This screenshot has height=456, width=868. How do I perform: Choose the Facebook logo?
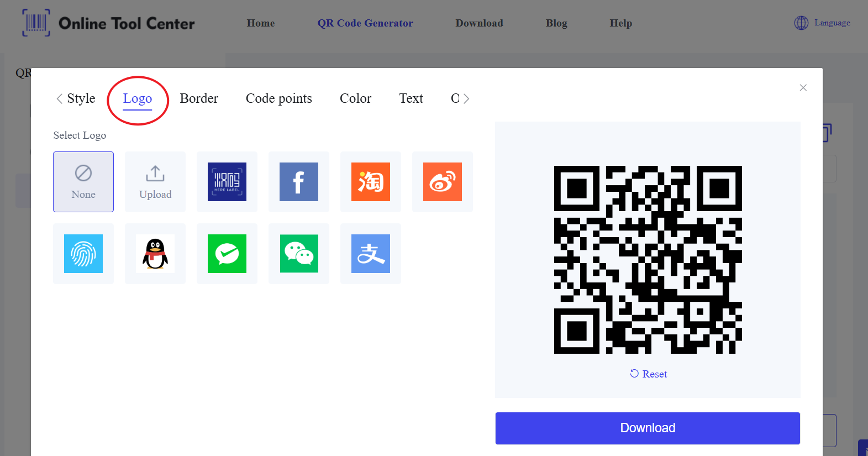[x=299, y=182]
